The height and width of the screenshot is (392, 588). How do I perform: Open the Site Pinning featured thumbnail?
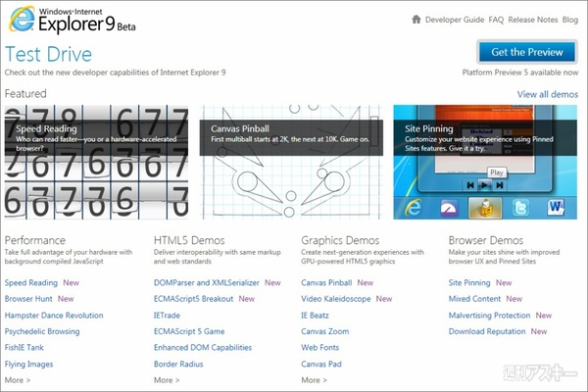pos(485,162)
